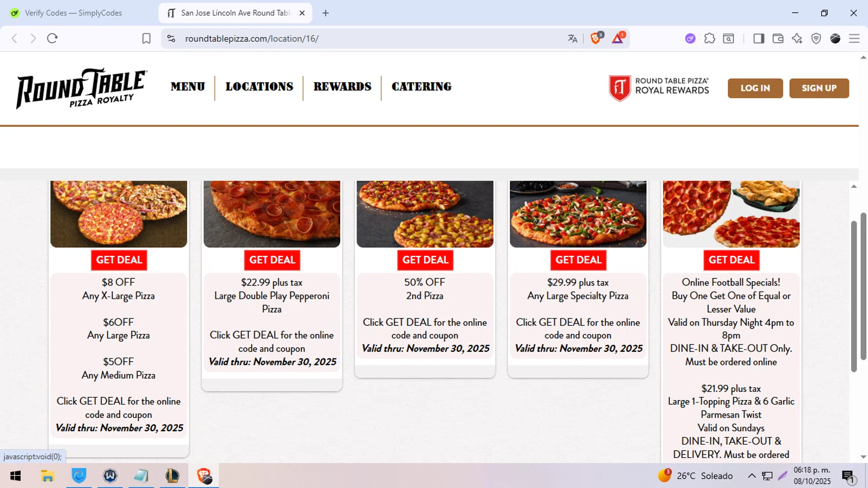Open the weather widget 26°C Soleado

[696, 476]
